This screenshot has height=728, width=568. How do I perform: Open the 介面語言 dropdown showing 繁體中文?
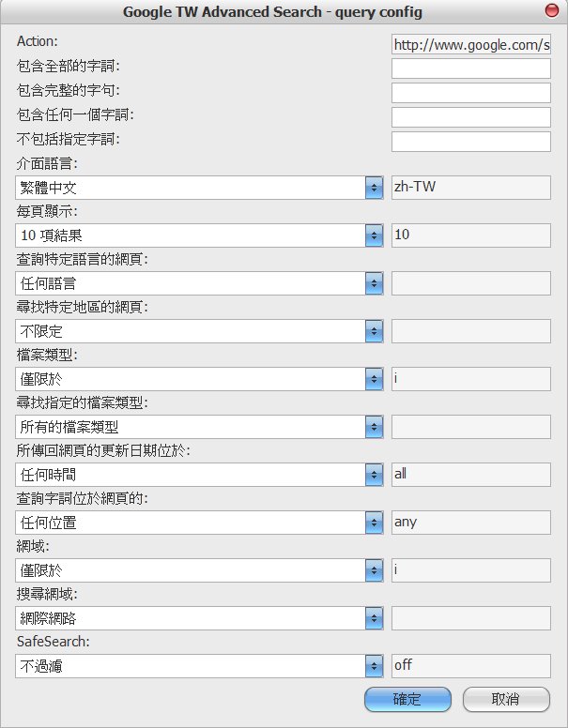coord(200,187)
